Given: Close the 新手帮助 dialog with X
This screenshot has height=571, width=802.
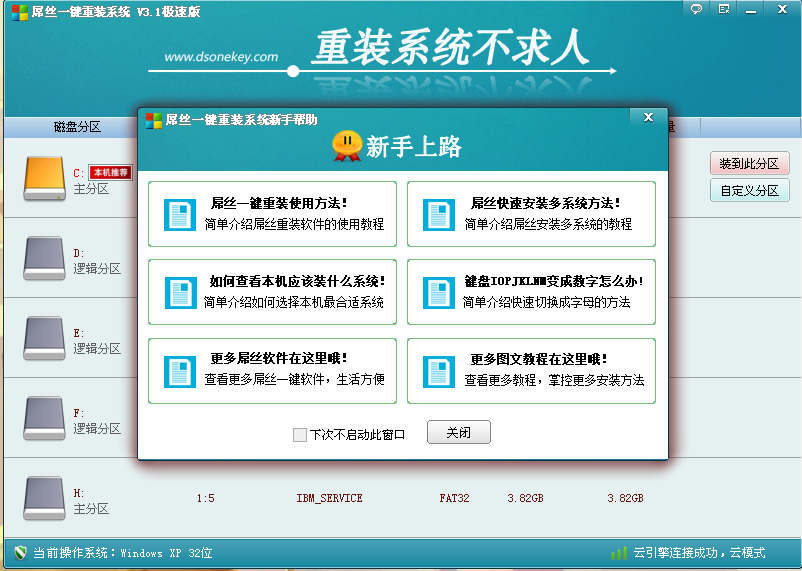Looking at the screenshot, I should tap(648, 118).
